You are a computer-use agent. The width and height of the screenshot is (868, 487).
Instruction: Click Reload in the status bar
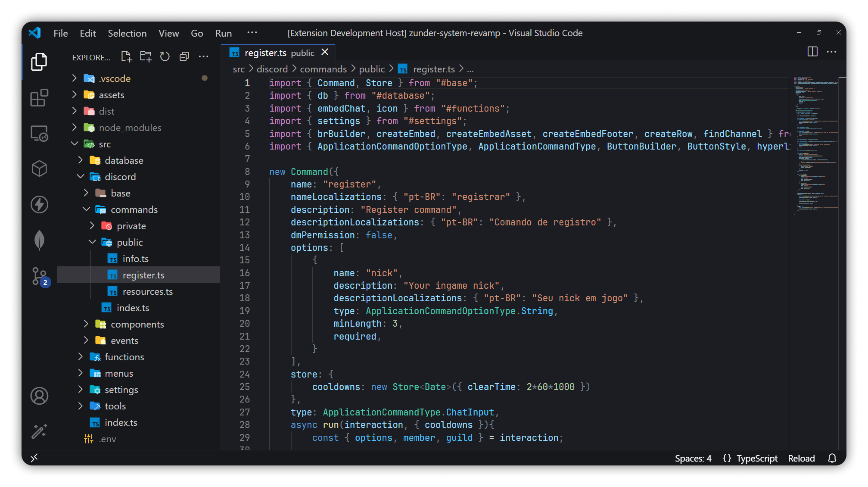(801, 459)
